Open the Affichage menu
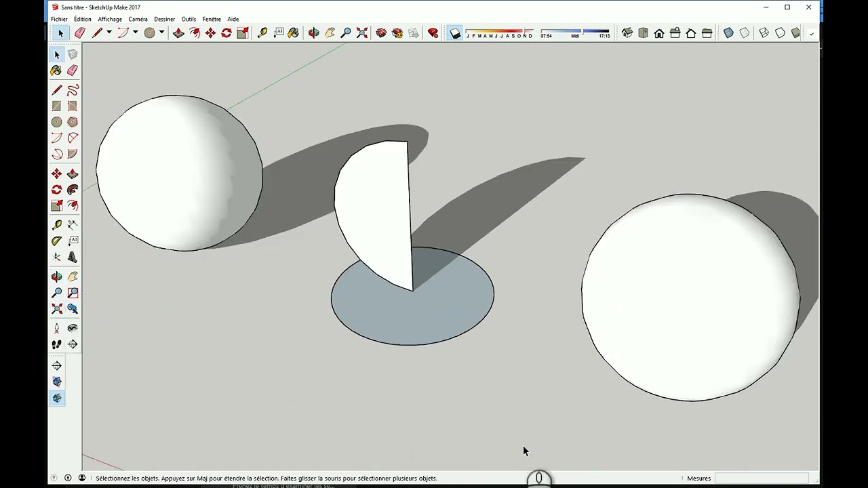868x488 pixels. [110, 19]
